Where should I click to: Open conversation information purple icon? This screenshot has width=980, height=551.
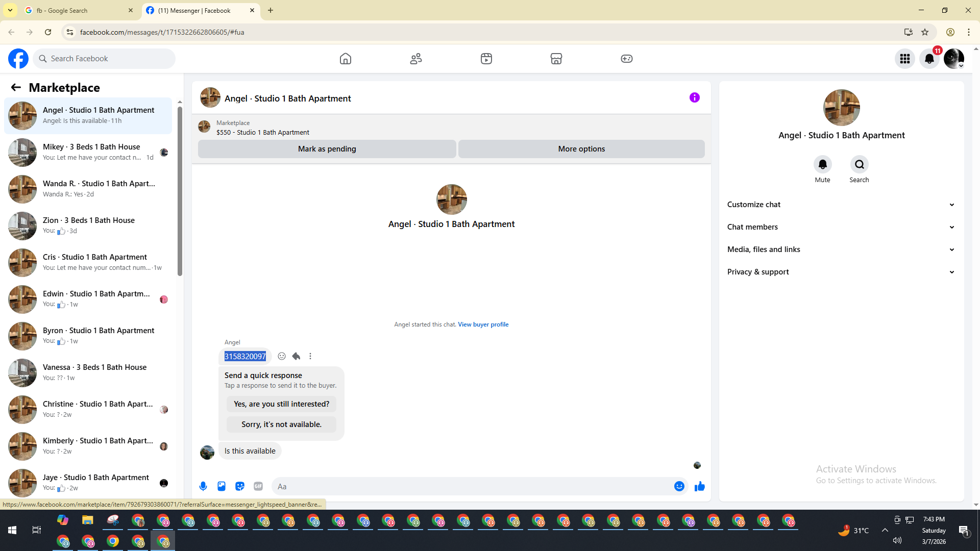(695, 97)
